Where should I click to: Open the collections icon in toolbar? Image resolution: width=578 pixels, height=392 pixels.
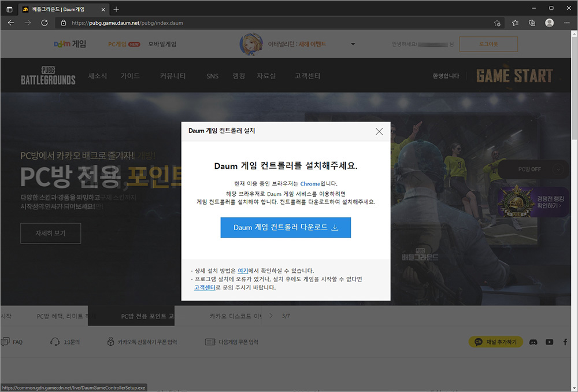(532, 23)
